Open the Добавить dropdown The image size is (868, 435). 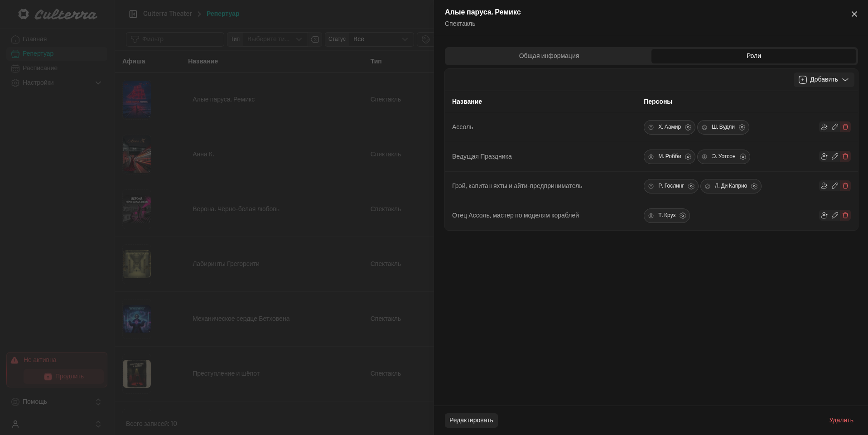click(x=824, y=80)
